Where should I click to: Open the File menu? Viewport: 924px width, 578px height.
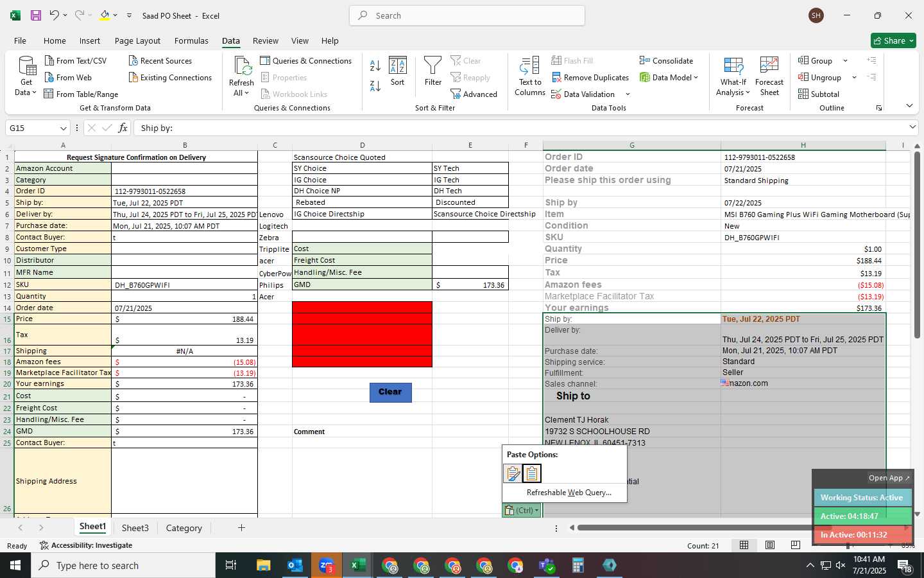(x=21, y=40)
